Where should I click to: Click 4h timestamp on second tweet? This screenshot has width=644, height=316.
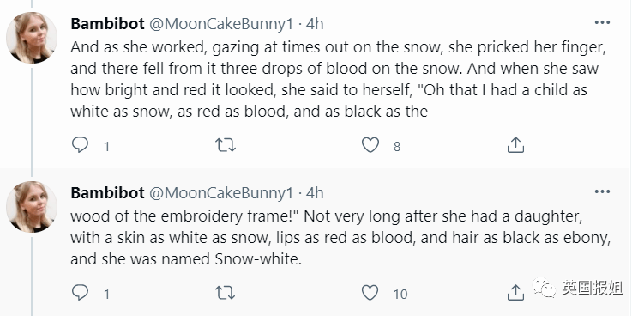(x=315, y=193)
